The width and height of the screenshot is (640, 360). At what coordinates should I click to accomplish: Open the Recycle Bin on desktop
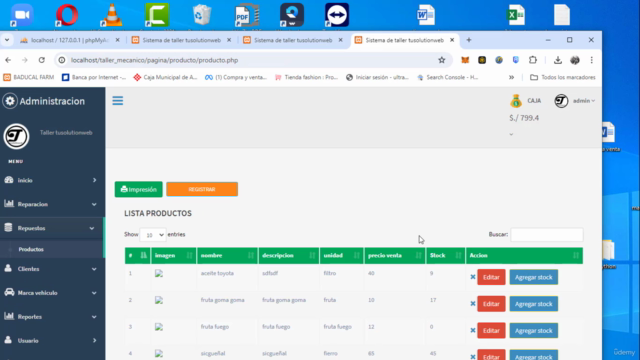(x=202, y=15)
